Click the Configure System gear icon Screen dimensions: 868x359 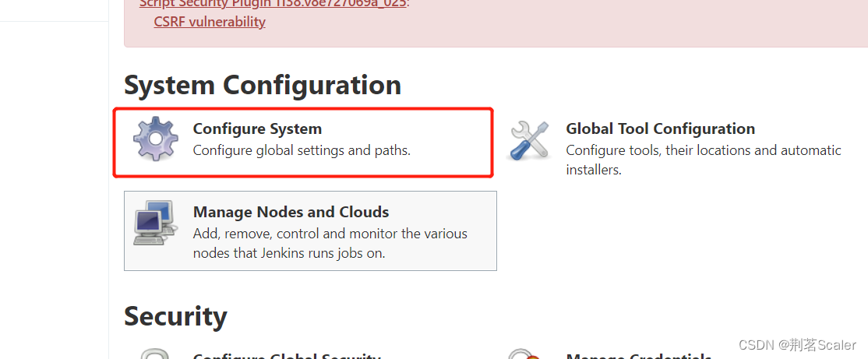click(x=156, y=139)
